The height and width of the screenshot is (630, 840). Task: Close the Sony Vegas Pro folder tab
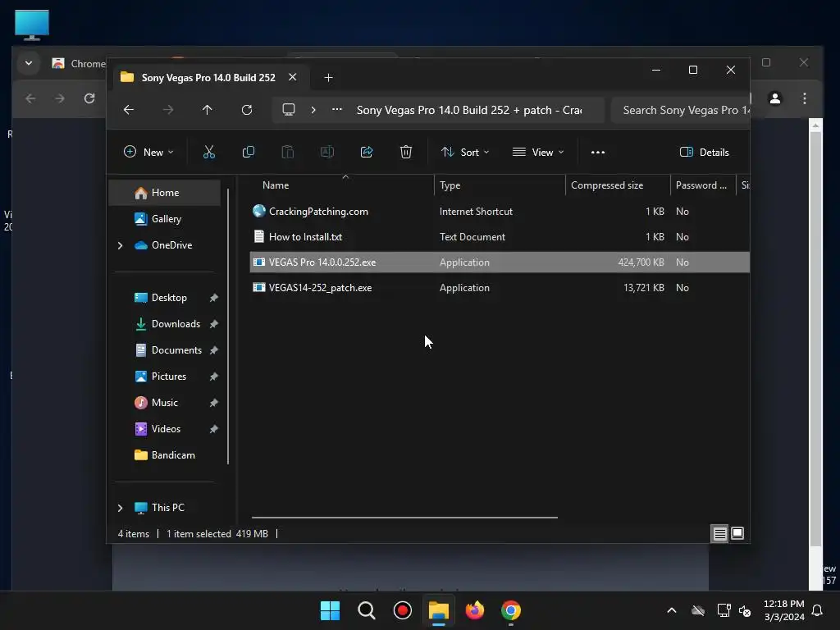pos(293,77)
